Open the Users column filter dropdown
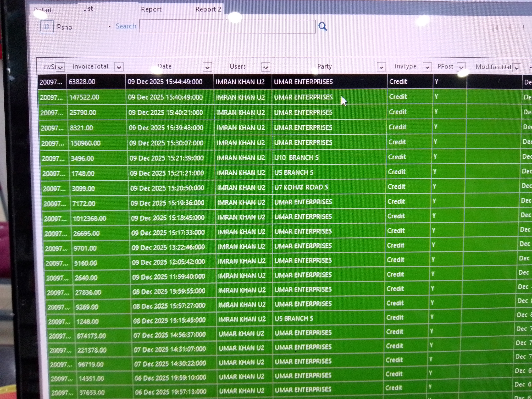The image size is (532, 399). click(265, 67)
